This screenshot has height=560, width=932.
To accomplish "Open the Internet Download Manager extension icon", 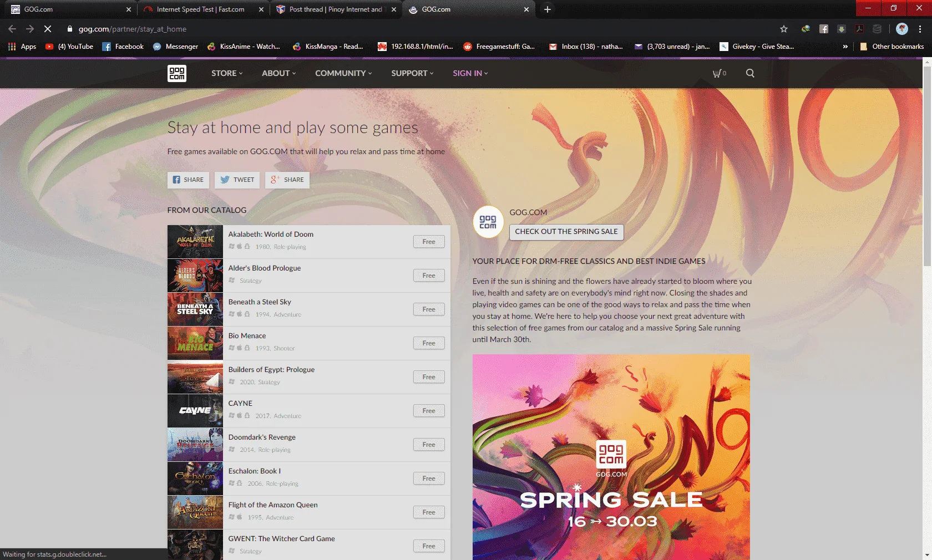I will pyautogui.click(x=806, y=29).
